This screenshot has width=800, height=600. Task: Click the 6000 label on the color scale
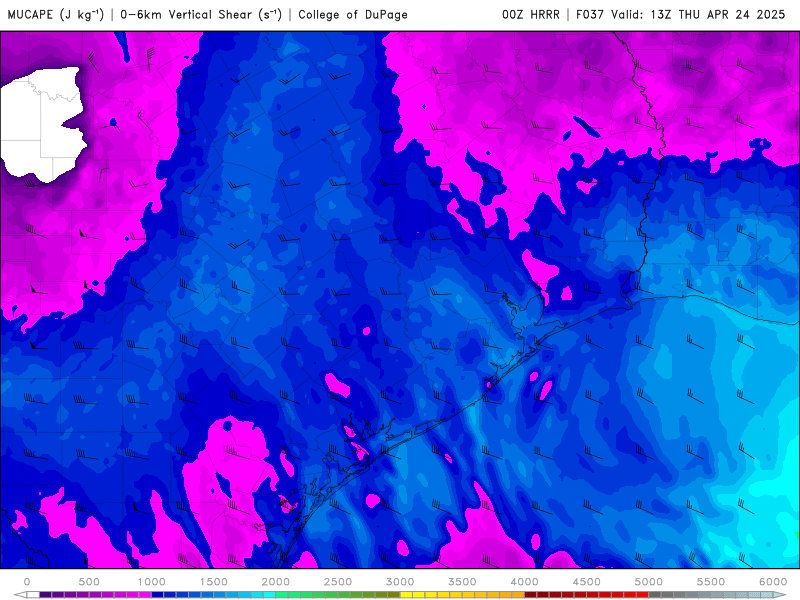(773, 582)
